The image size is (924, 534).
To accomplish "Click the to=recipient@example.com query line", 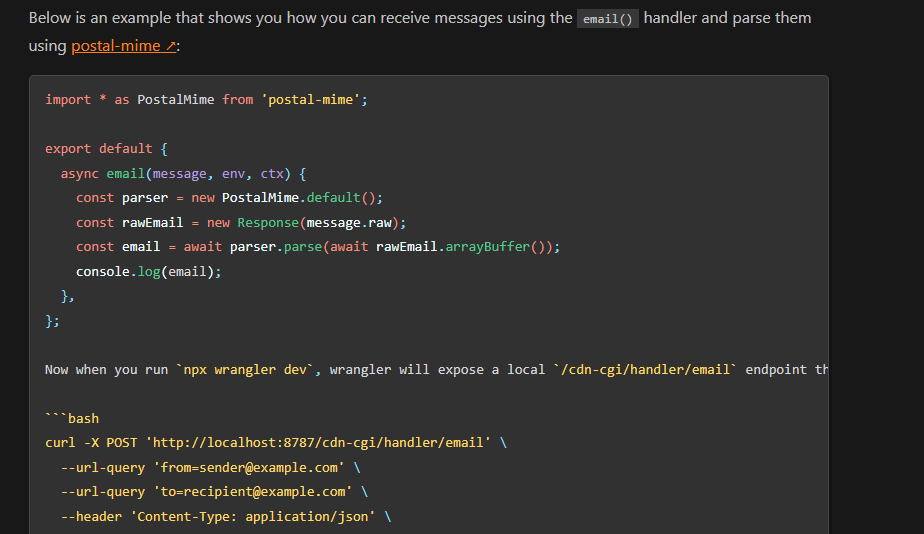I will click(214, 492).
